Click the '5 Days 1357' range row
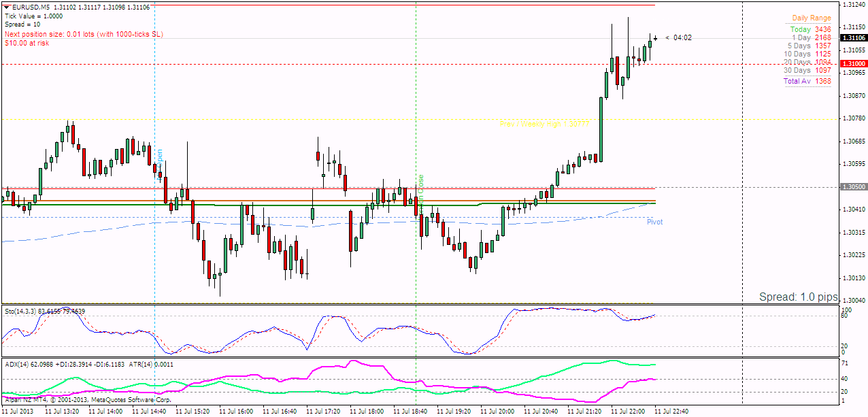This screenshot has width=868, height=417. tap(809, 46)
